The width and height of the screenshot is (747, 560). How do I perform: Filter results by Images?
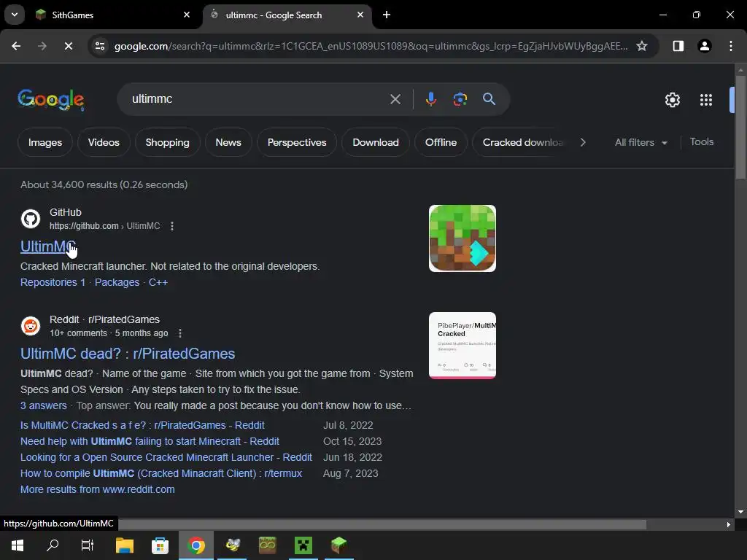(44, 142)
